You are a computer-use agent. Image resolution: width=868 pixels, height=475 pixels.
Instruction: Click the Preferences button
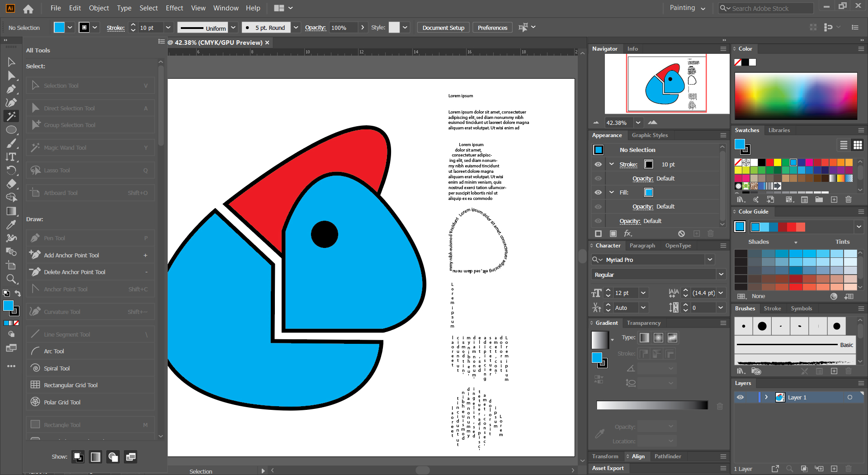(x=492, y=28)
